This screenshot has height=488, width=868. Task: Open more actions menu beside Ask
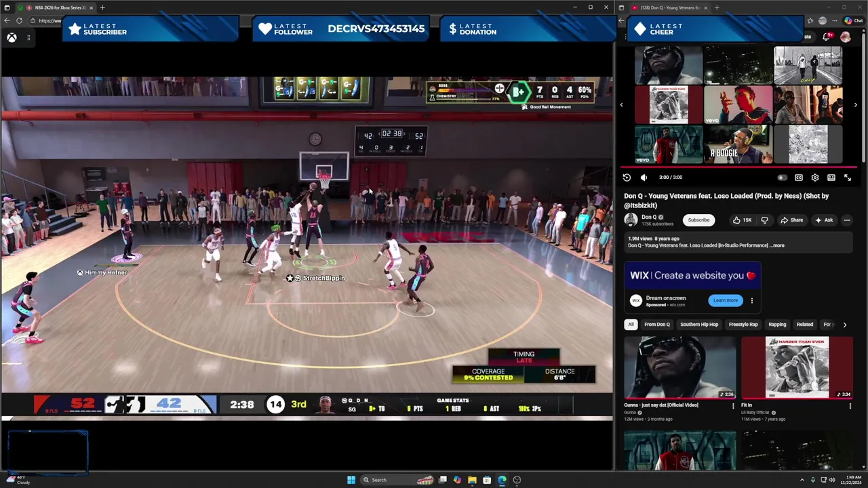pyautogui.click(x=846, y=220)
